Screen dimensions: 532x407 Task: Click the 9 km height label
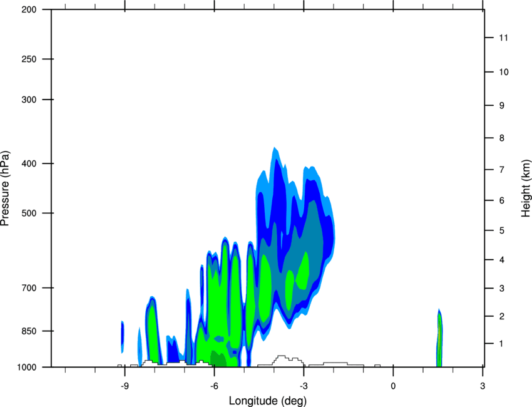[502, 106]
